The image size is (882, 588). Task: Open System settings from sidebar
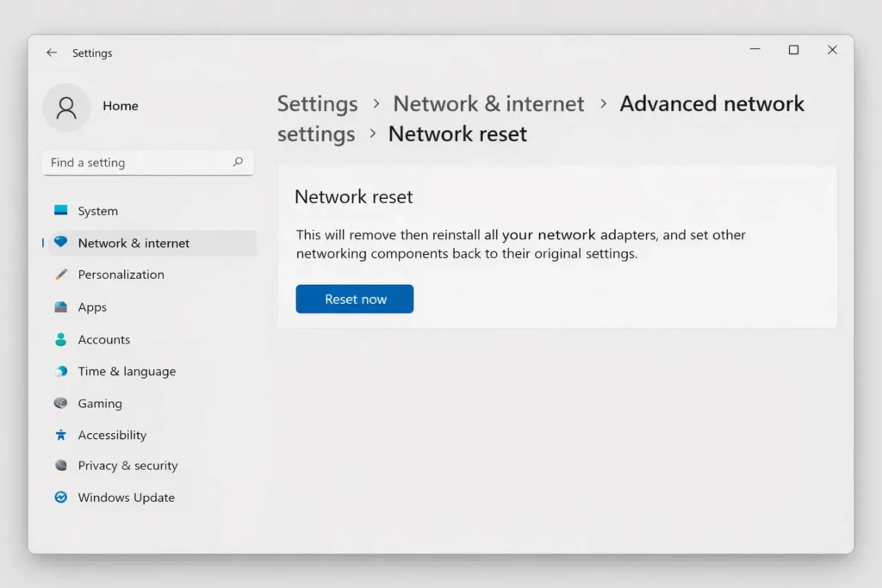(96, 210)
